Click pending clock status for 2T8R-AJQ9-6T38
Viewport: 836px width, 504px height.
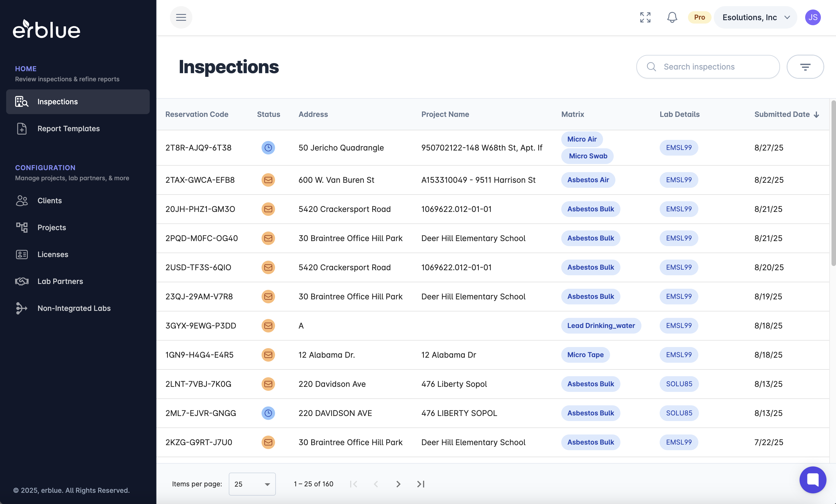click(268, 148)
